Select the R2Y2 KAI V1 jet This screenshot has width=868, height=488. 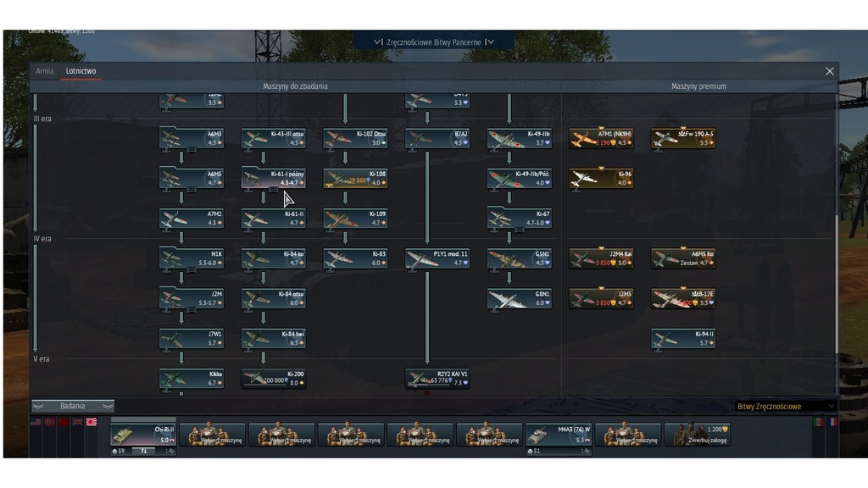pyautogui.click(x=437, y=379)
